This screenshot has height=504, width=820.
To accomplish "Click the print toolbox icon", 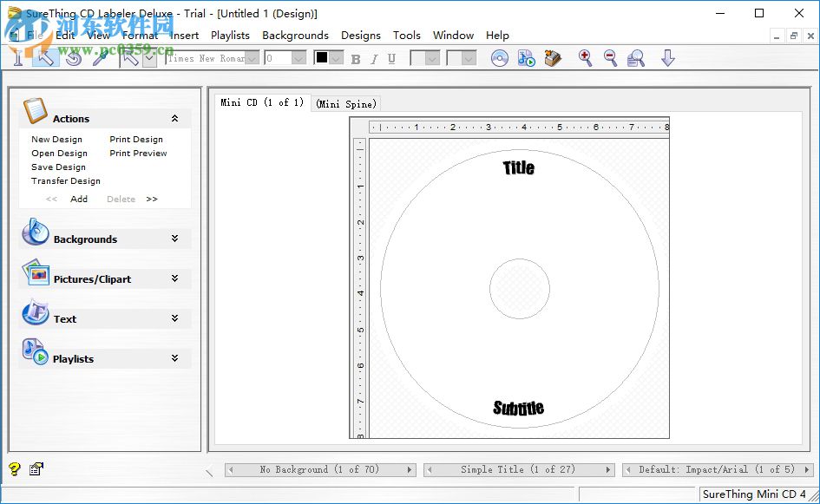I will tap(553, 58).
